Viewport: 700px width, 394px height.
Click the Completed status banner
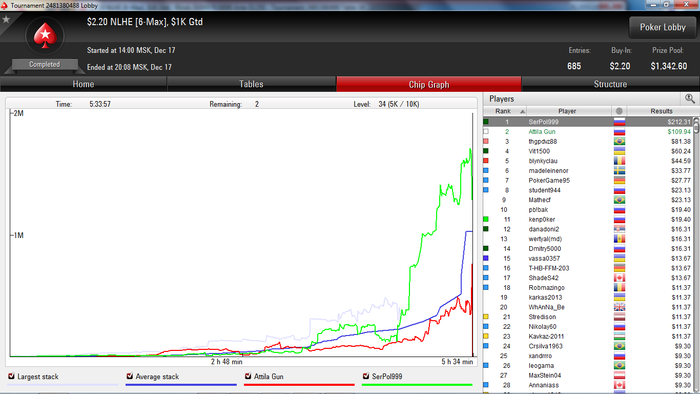[45, 65]
